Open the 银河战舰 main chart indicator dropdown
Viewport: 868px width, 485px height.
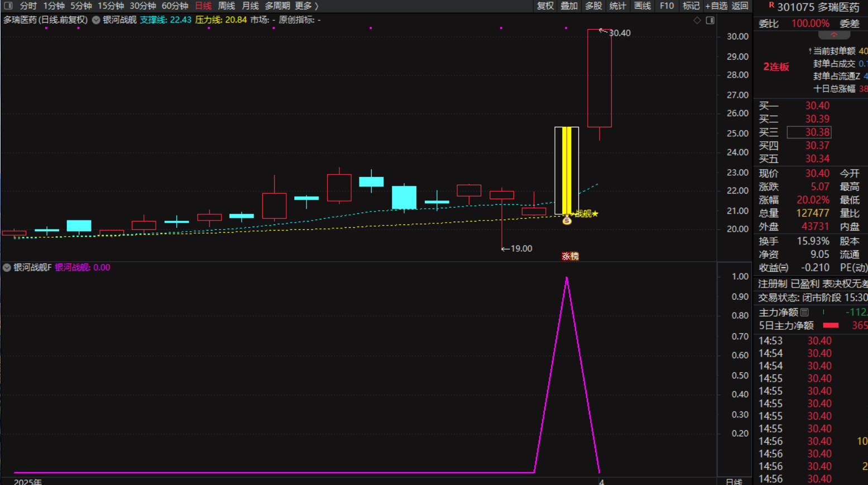[x=96, y=20]
